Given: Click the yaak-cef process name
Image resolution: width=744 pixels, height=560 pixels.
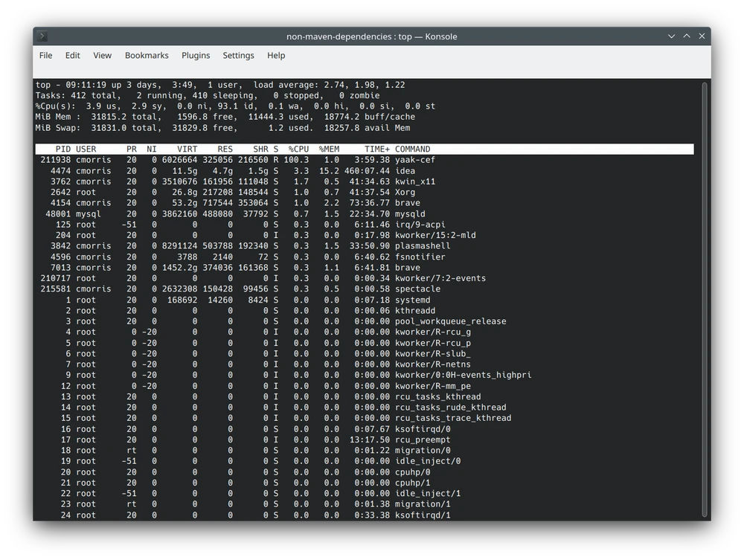Looking at the screenshot, I should [x=414, y=160].
